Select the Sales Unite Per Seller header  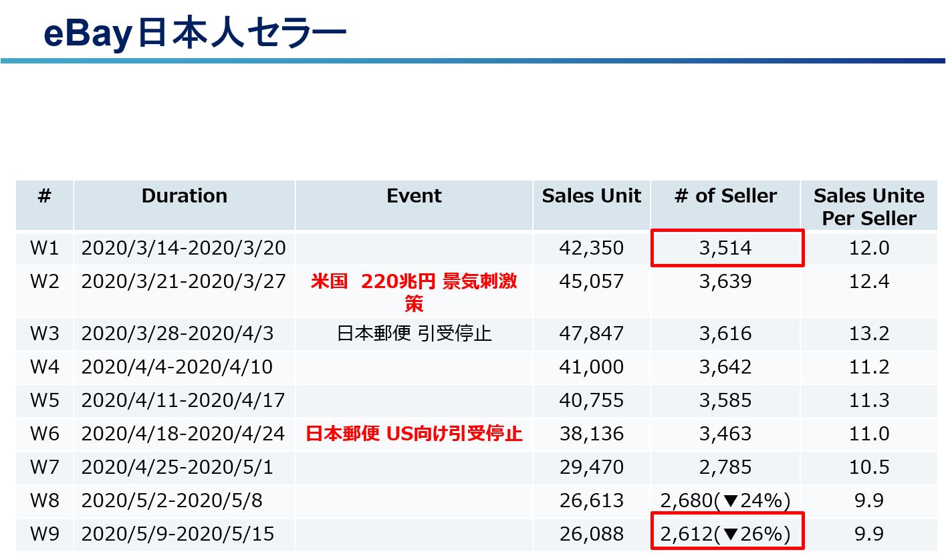pos(869,206)
